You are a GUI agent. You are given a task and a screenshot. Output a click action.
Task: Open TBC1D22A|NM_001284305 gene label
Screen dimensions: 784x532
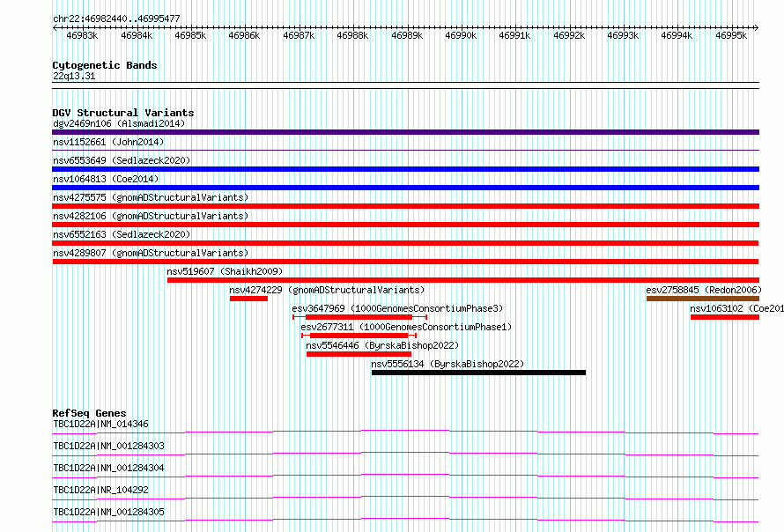108,512
